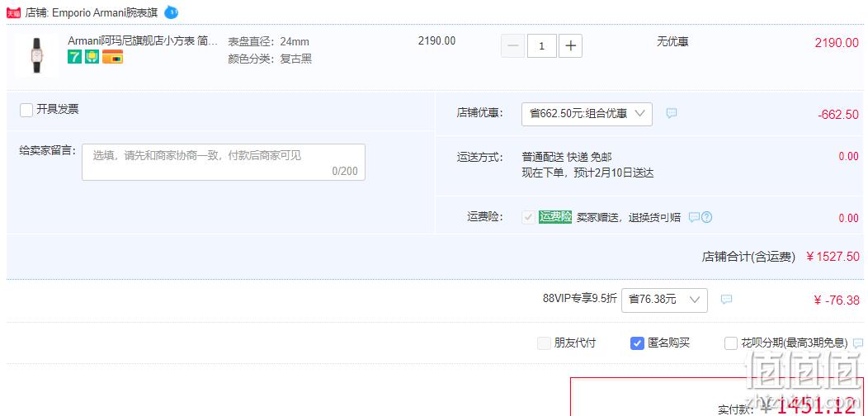The image size is (868, 416).
Task: Click comment icon beside 88VIP discount dropdown
Action: [x=726, y=300]
